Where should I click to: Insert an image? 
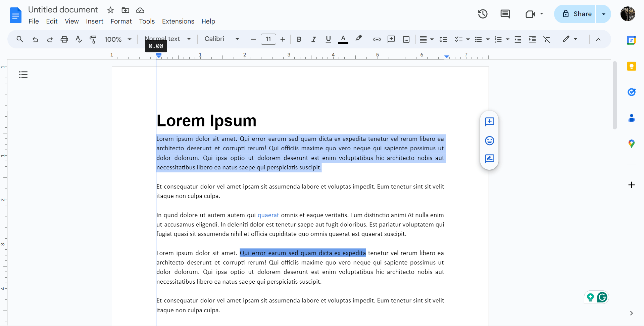pyautogui.click(x=406, y=39)
